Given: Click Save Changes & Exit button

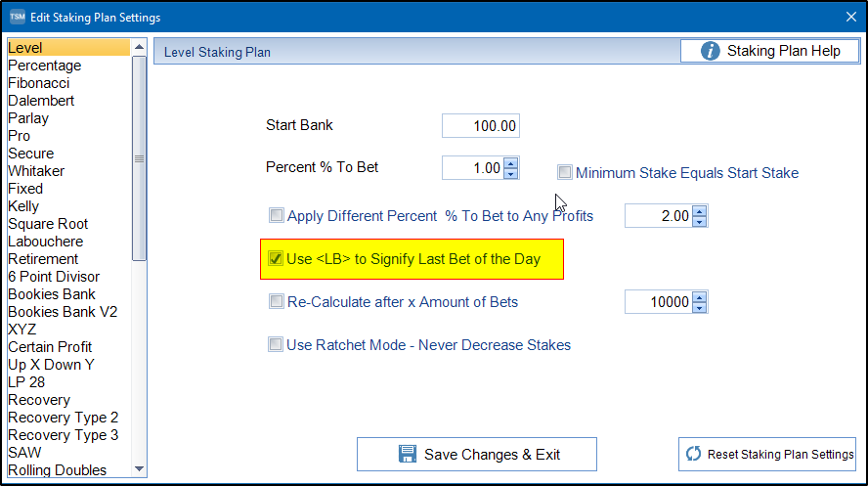Looking at the screenshot, I should point(477,454).
